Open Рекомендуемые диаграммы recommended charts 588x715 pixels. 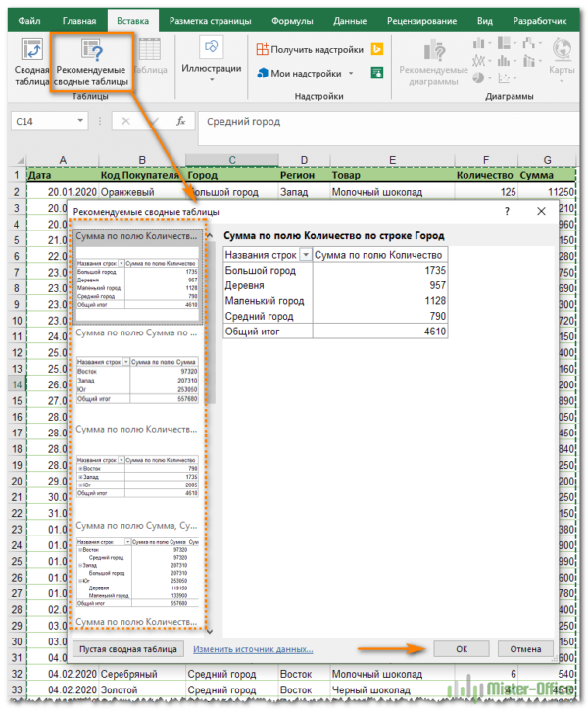coord(433,63)
